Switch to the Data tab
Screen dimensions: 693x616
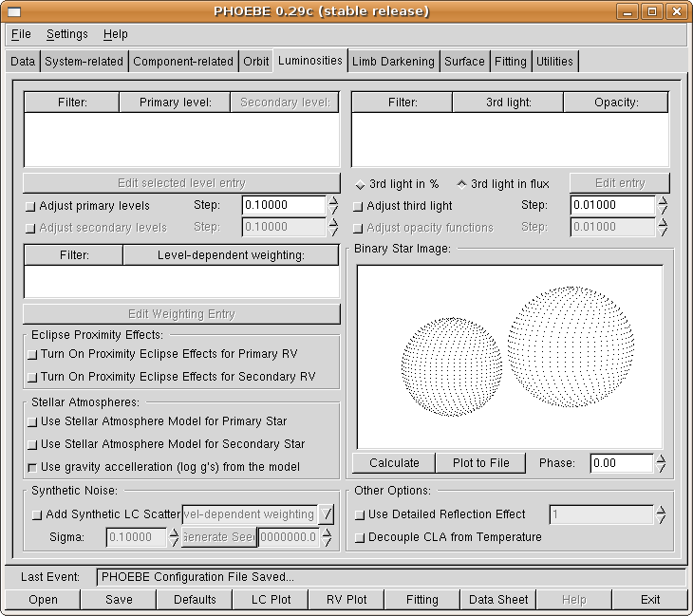tap(23, 61)
